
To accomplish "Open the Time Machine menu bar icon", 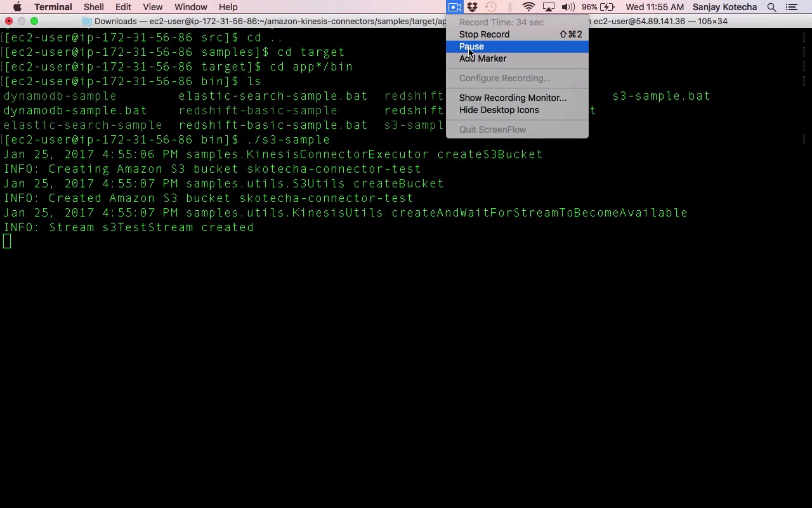I will coord(491,7).
